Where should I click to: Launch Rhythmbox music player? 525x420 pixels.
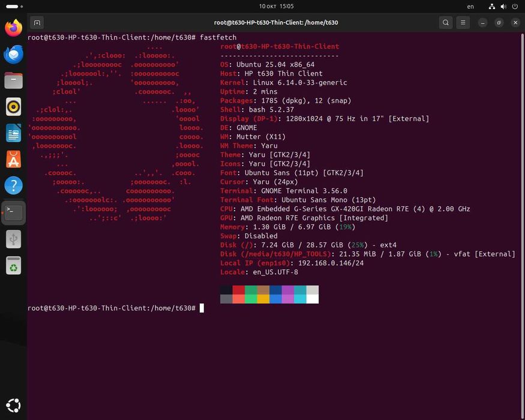click(13, 107)
